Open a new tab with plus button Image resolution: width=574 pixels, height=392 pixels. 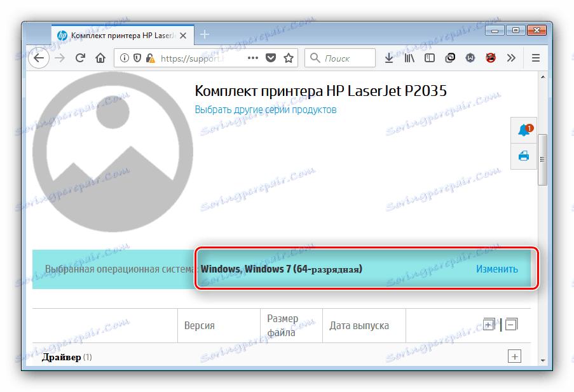pyautogui.click(x=205, y=35)
